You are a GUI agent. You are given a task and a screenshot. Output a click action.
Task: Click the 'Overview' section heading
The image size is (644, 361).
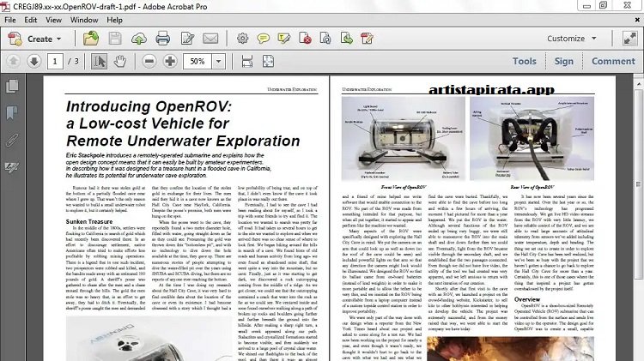pos(527,299)
